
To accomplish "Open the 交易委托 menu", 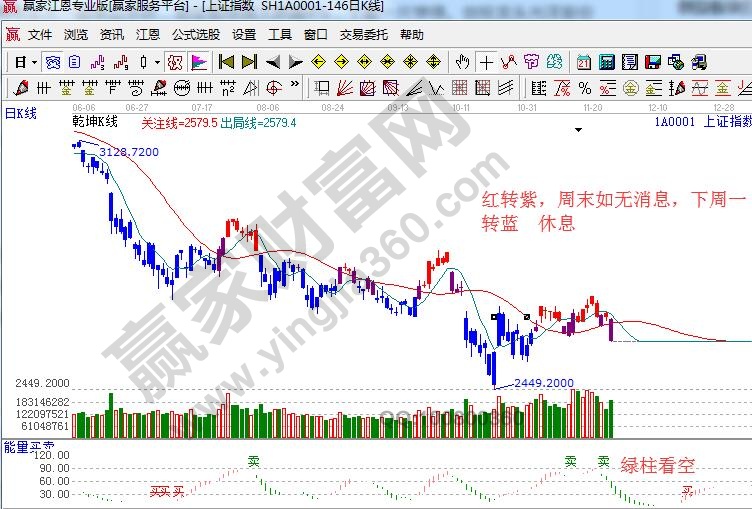I will click(x=363, y=34).
